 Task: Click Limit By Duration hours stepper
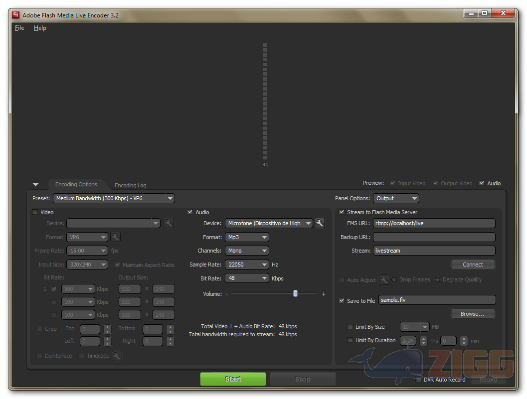click(423, 341)
